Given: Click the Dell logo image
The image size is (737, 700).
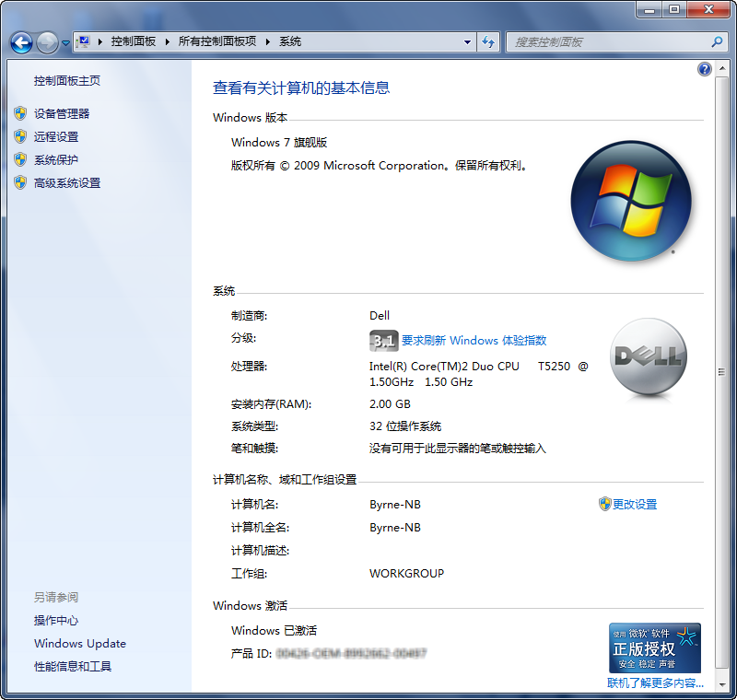Looking at the screenshot, I should (x=649, y=357).
